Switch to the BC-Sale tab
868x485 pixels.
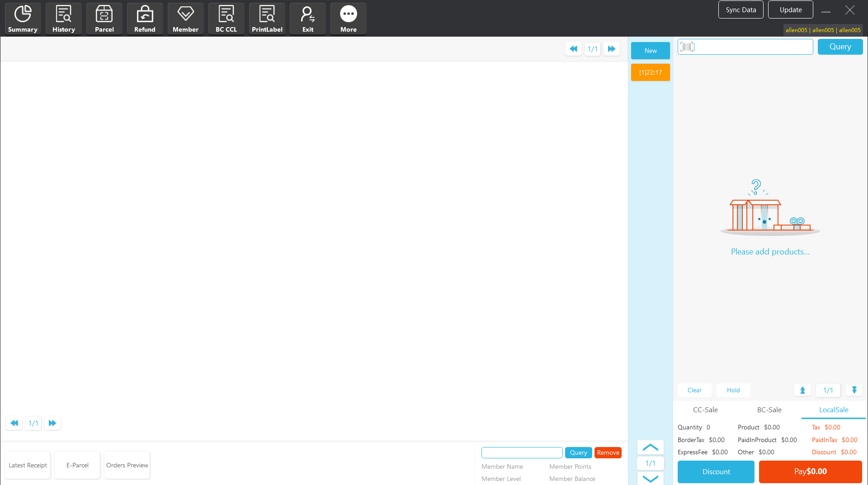[769, 410]
